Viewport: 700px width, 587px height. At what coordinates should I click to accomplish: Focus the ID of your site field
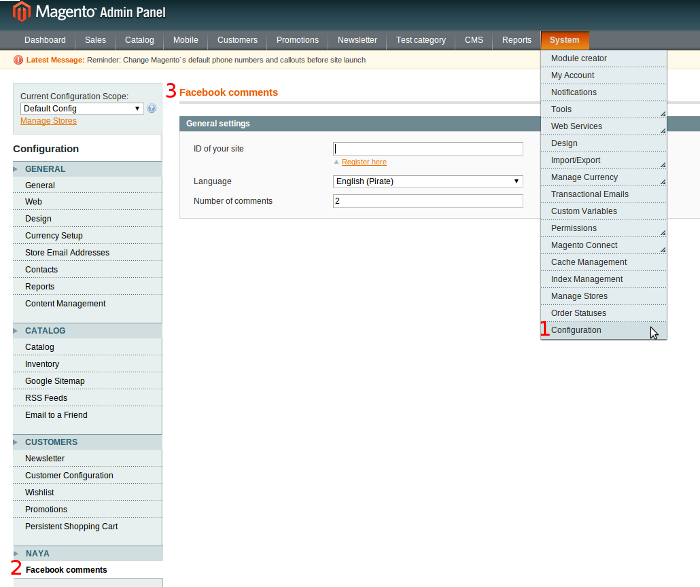coord(428,149)
